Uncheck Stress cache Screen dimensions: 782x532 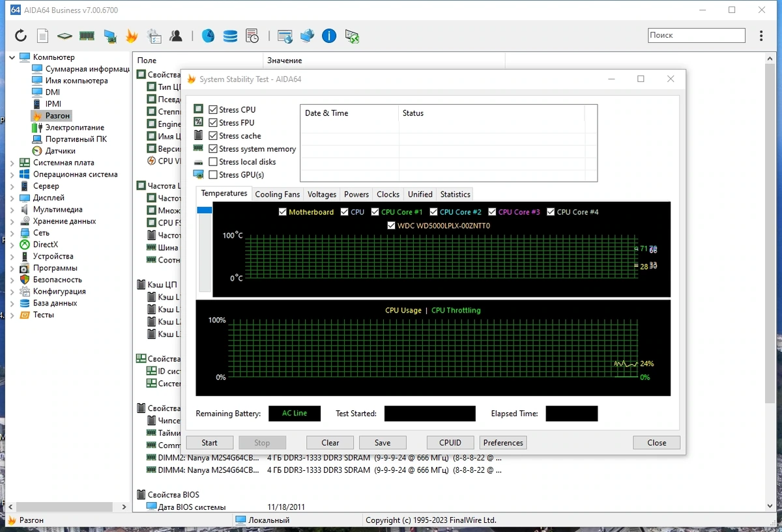pyautogui.click(x=213, y=135)
